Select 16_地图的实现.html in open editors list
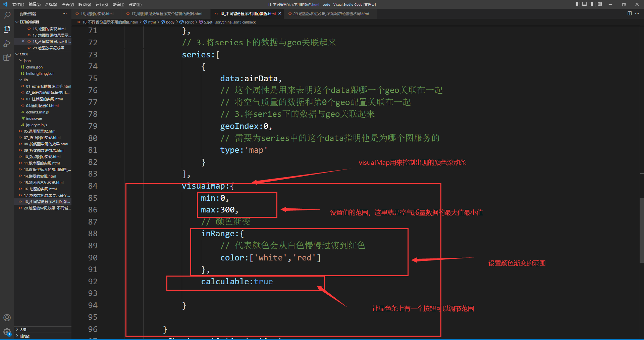644x340 pixels. 49,29
